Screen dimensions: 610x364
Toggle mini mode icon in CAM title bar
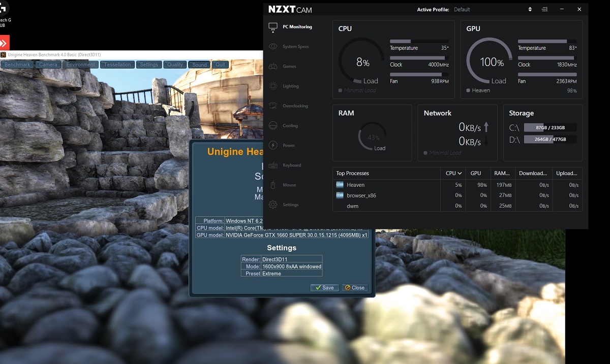pyautogui.click(x=544, y=10)
